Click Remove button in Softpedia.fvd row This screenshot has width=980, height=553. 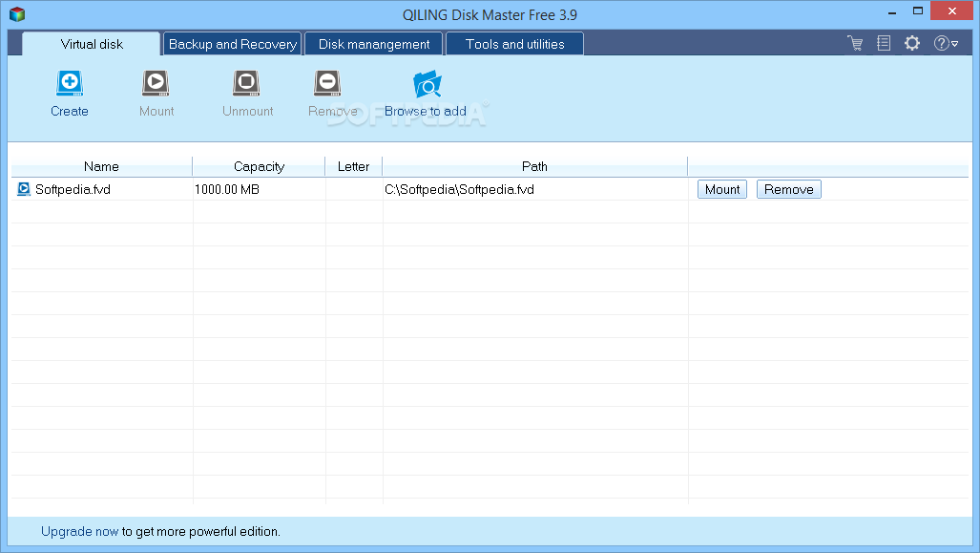click(789, 189)
